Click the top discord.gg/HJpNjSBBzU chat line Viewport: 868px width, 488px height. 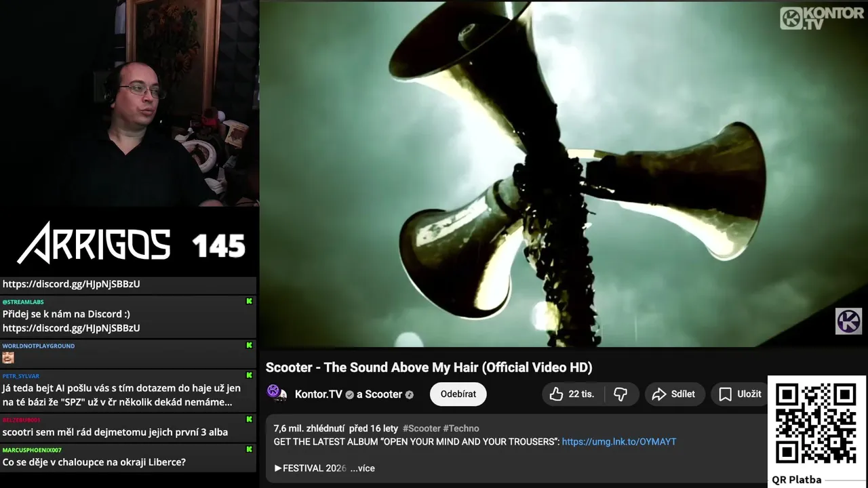tap(71, 284)
